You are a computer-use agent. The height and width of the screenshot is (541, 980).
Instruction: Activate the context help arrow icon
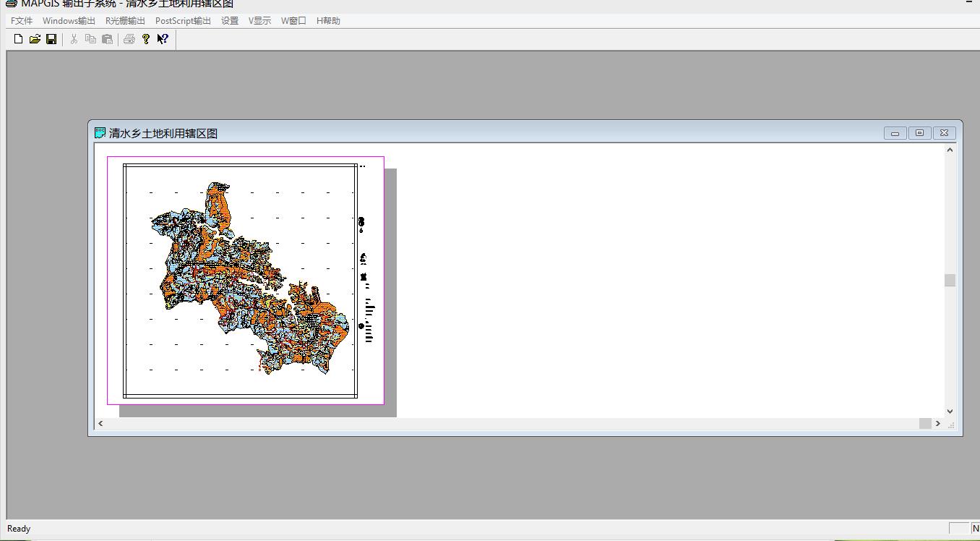[163, 39]
